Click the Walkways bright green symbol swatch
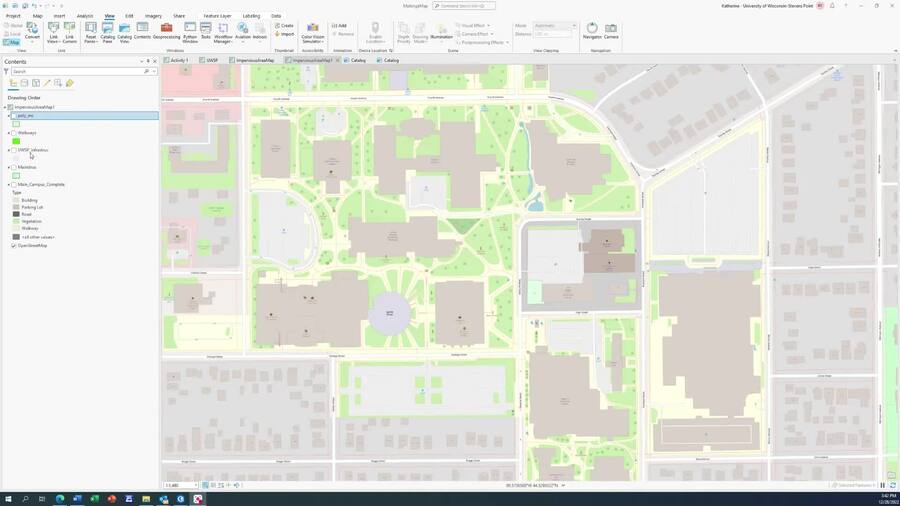This screenshot has width=900, height=506. [x=16, y=141]
